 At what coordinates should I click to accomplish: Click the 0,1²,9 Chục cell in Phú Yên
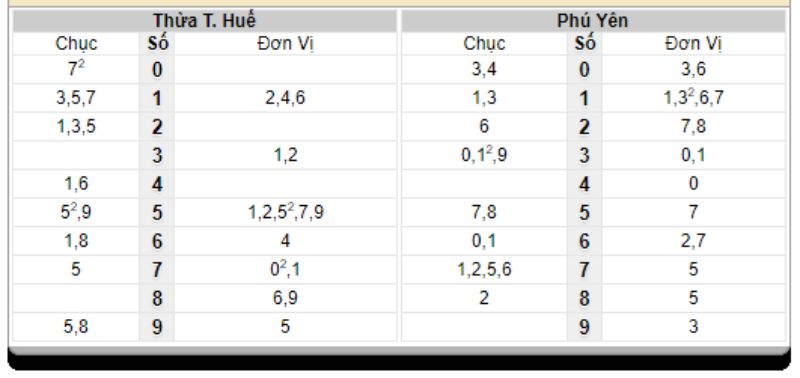click(484, 155)
